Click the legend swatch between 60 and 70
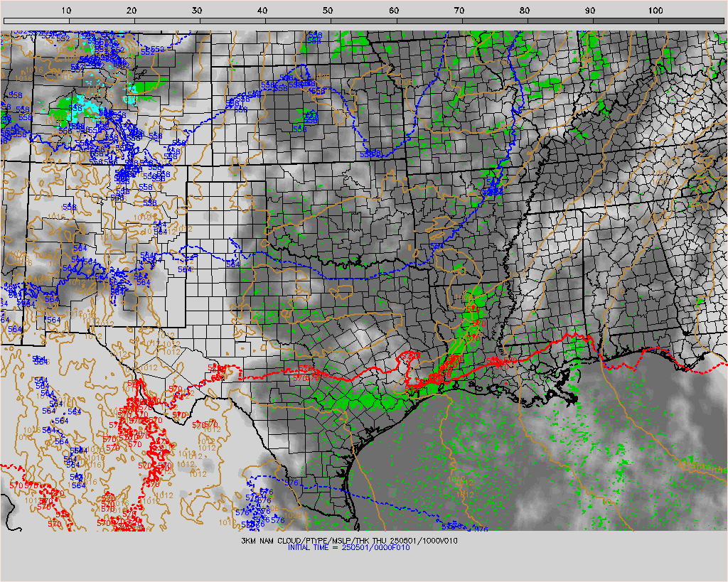Image resolution: width=728 pixels, height=582 pixels. [x=429, y=21]
